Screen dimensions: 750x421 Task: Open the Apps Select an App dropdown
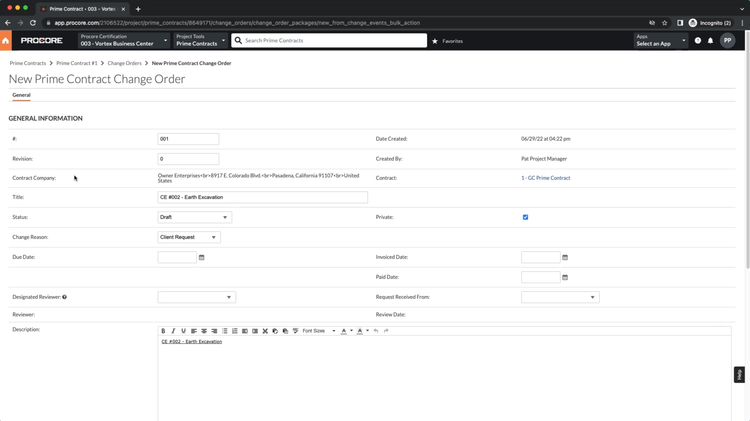[x=661, y=41]
